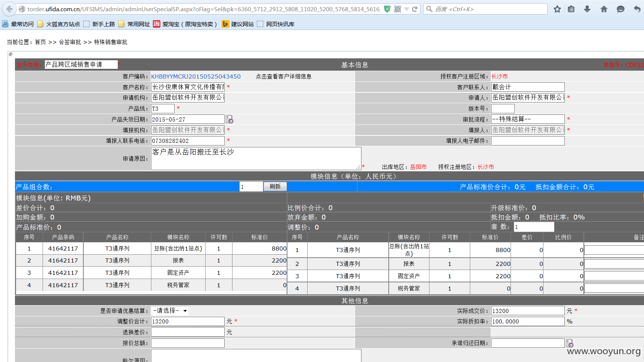Open the chat bubble icon in toolbar
Screen dimensions: 644x362
620,9
